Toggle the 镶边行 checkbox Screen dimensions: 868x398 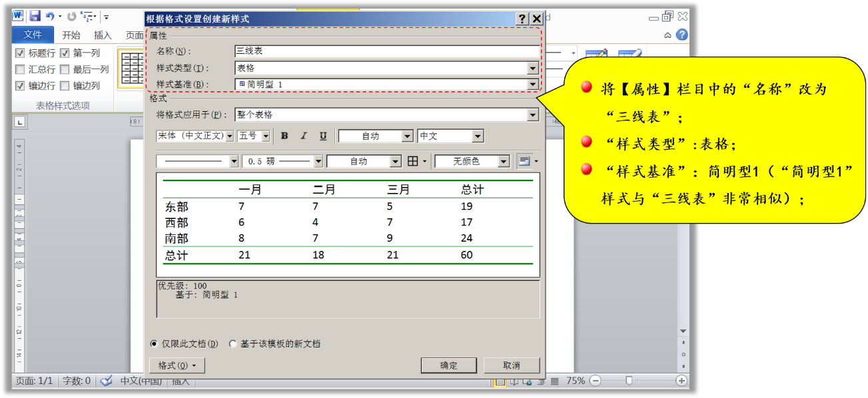click(20, 85)
